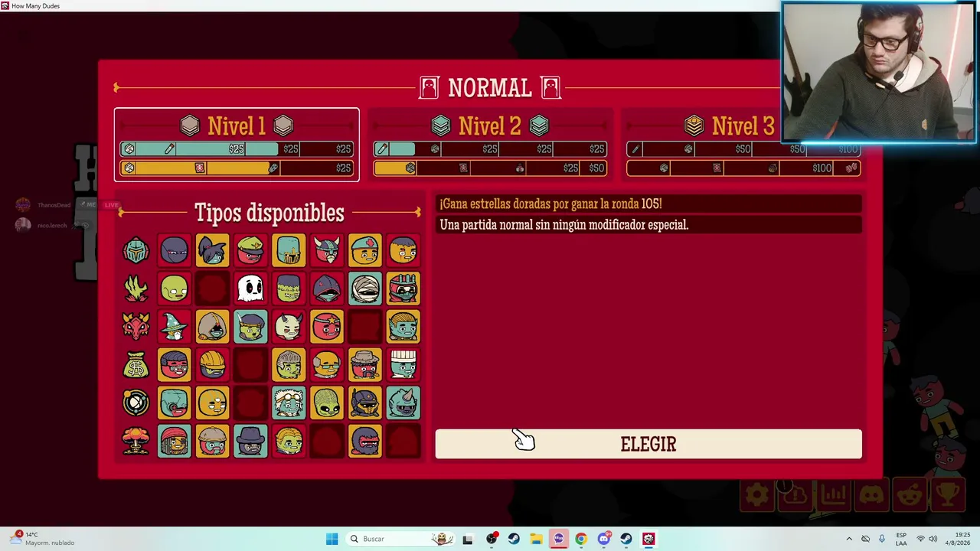Screen dimensions: 980x551
Task: Pick the wizard with pointed star hat
Action: point(175,327)
